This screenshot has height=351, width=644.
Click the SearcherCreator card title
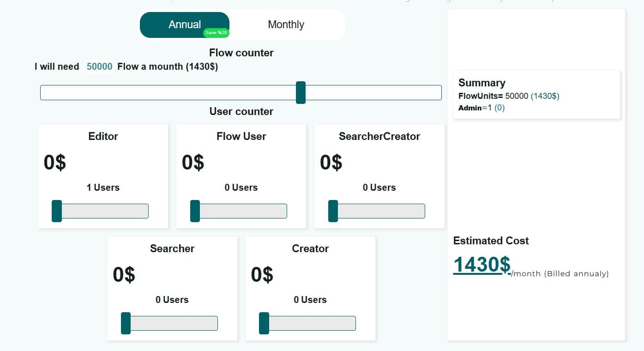coord(379,136)
